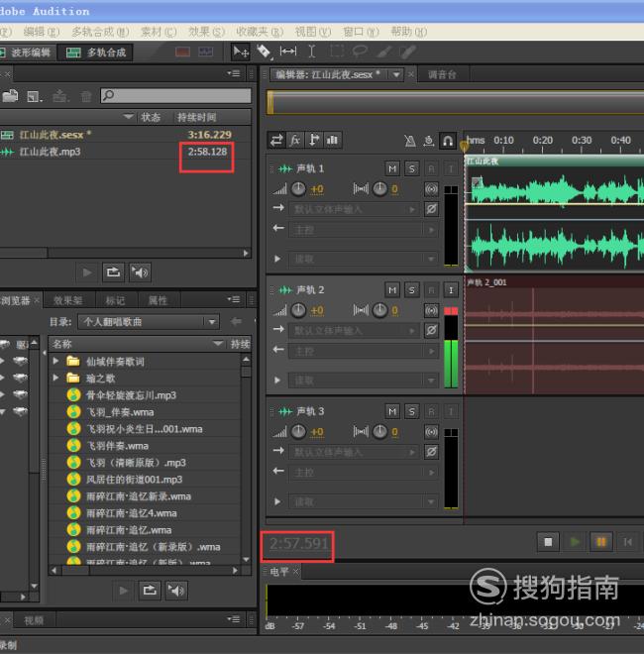The height and width of the screenshot is (654, 644).
Task: Open 声轨 1 默认立体声输入 dropdown
Action: tap(356, 209)
